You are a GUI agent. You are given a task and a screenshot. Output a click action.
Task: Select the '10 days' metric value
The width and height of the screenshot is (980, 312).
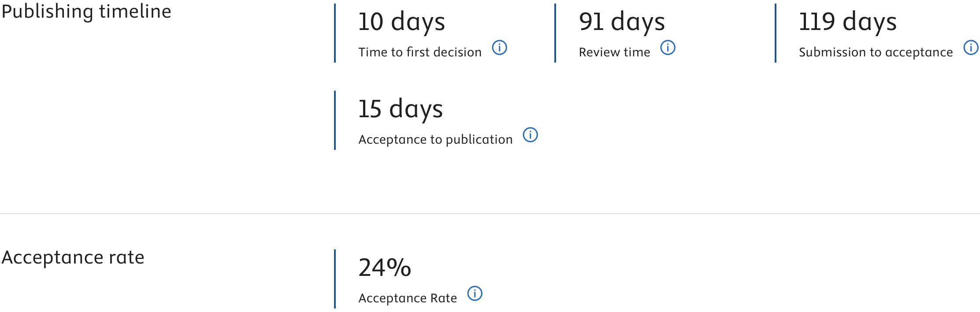401,22
